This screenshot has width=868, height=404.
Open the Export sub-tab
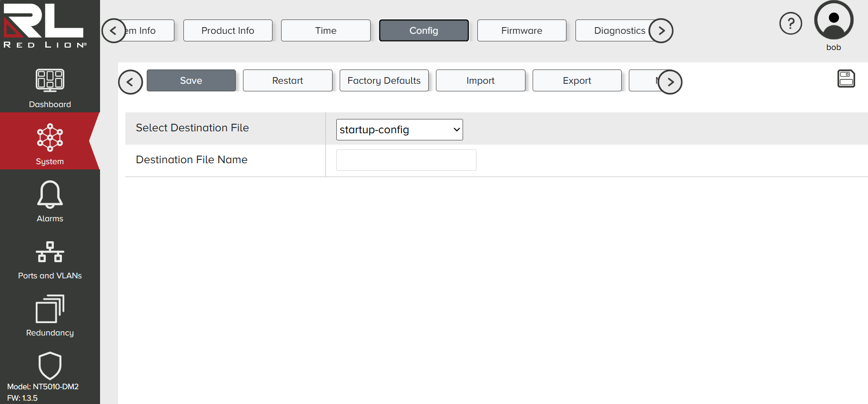point(577,80)
